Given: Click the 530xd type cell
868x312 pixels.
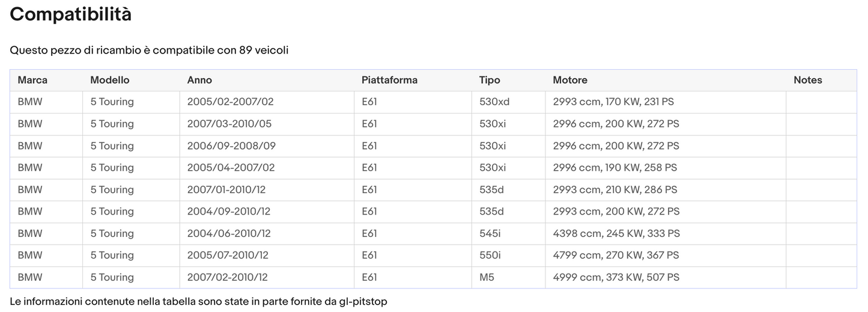Looking at the screenshot, I should coord(494,102).
